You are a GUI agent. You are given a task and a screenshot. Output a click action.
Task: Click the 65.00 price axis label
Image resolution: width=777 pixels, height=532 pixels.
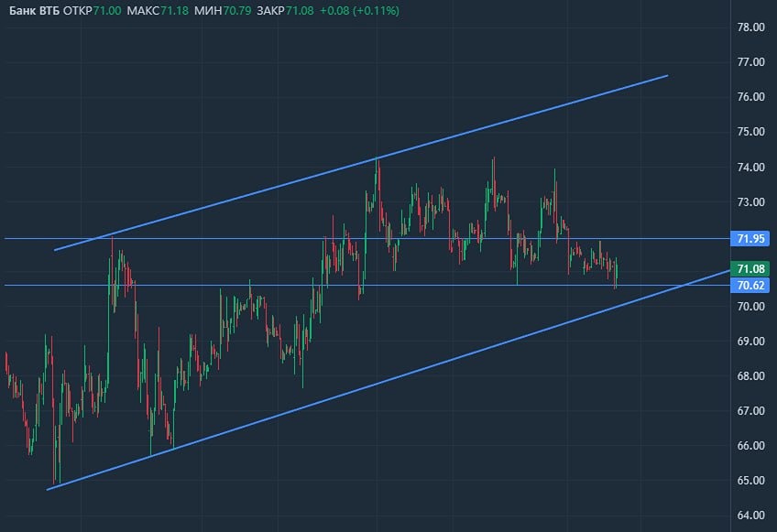click(x=750, y=481)
